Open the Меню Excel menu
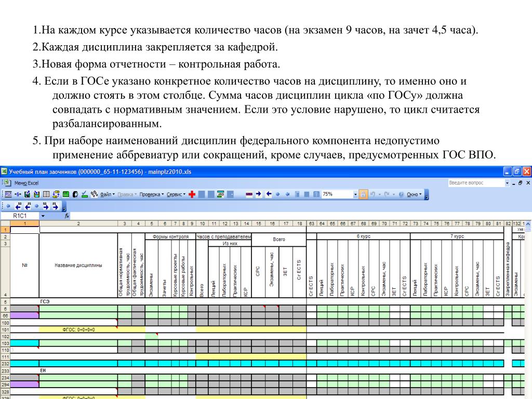This screenshot has height=399, width=532. pyautogui.click(x=26, y=183)
